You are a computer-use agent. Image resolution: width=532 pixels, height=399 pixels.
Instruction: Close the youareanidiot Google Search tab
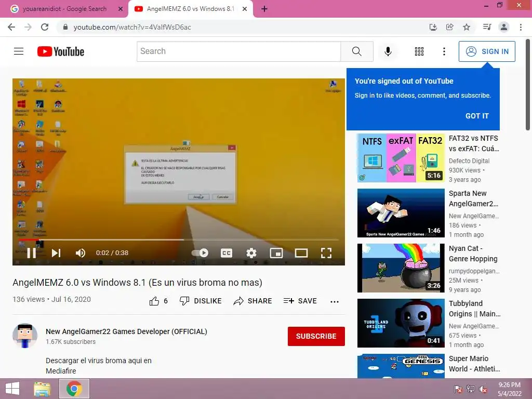pyautogui.click(x=121, y=9)
